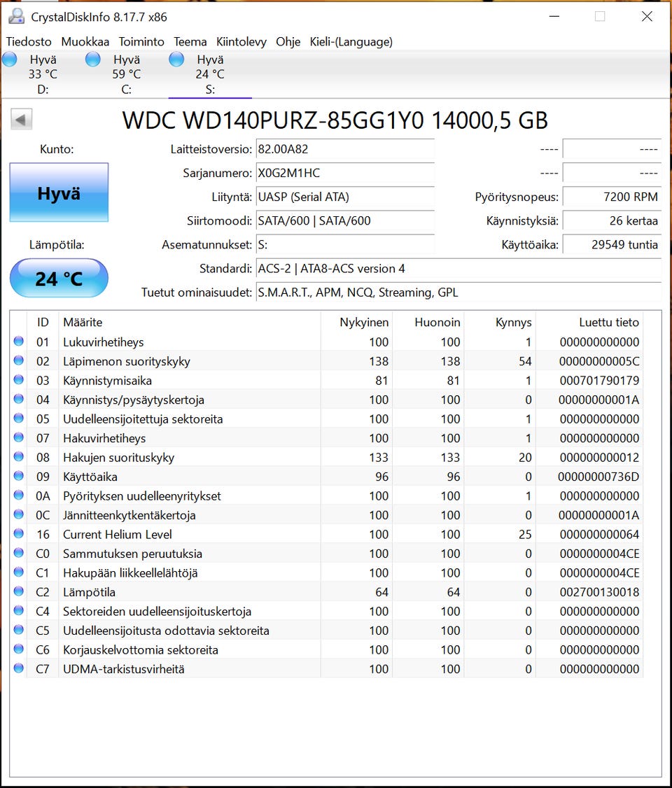Select the UDMA-tarkistusvirheitä attribute text
The image size is (672, 788).
pos(124,670)
